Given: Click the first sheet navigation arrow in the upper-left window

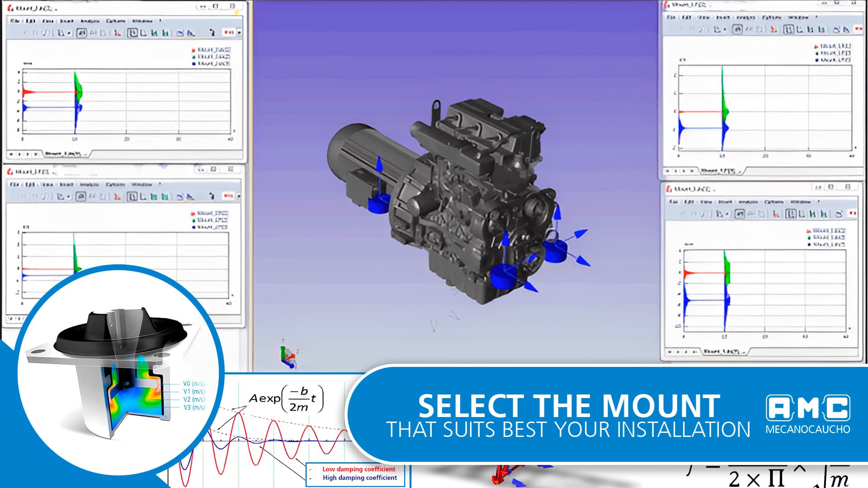Looking at the screenshot, I should point(12,154).
